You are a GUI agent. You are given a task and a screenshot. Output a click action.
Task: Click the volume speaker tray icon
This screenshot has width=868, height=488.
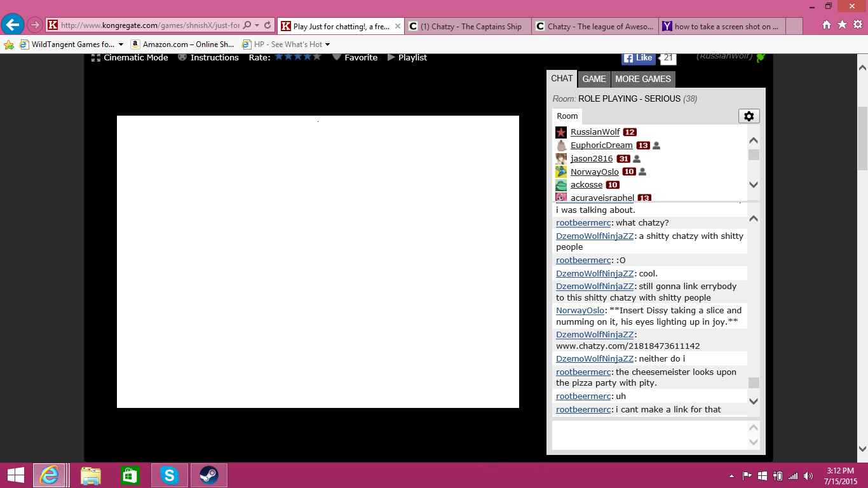808,476
